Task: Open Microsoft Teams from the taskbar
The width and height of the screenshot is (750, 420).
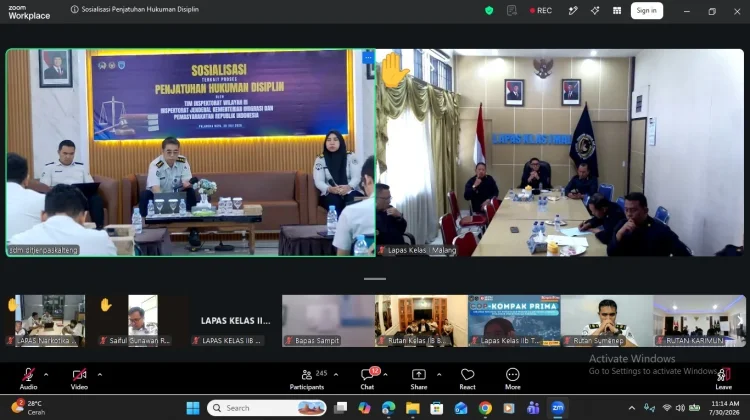Action: pos(533,408)
